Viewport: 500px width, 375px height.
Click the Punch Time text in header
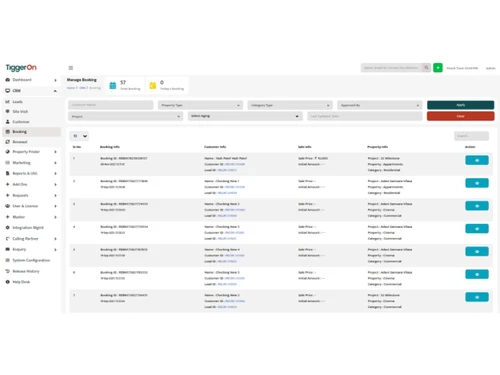(x=462, y=68)
